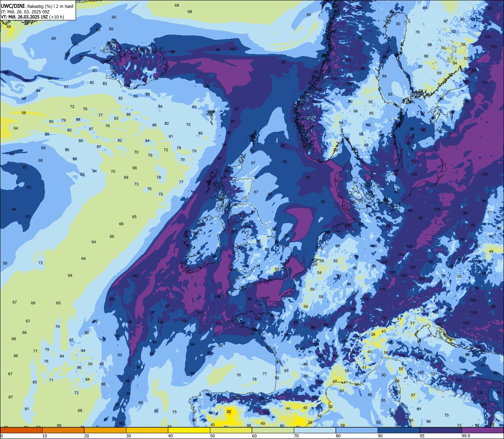Click the light green 60–70 legend swatch
Image resolution: width=504 pixels, height=439 pixels.
pyautogui.click(x=273, y=430)
